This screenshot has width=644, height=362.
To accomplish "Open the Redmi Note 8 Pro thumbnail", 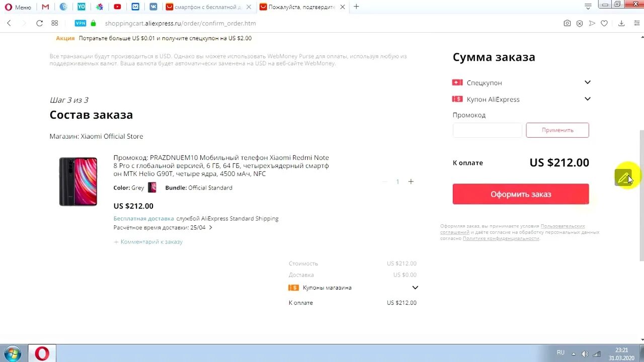I will [78, 182].
